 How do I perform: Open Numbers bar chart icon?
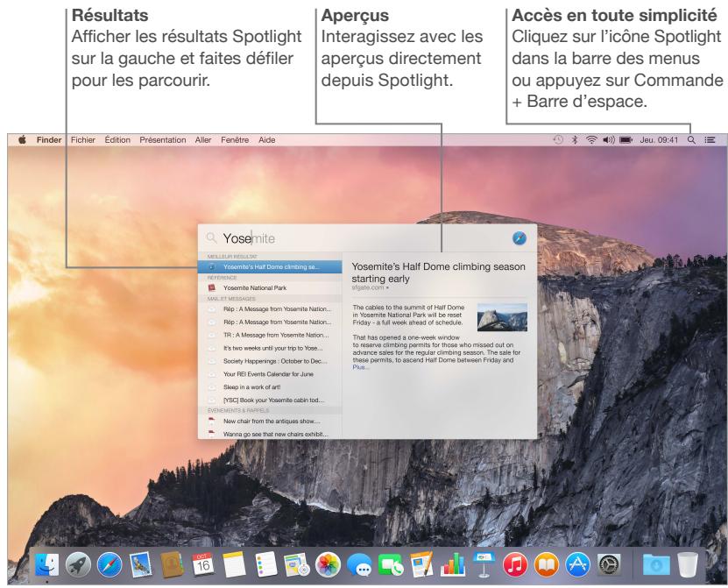tap(453, 564)
